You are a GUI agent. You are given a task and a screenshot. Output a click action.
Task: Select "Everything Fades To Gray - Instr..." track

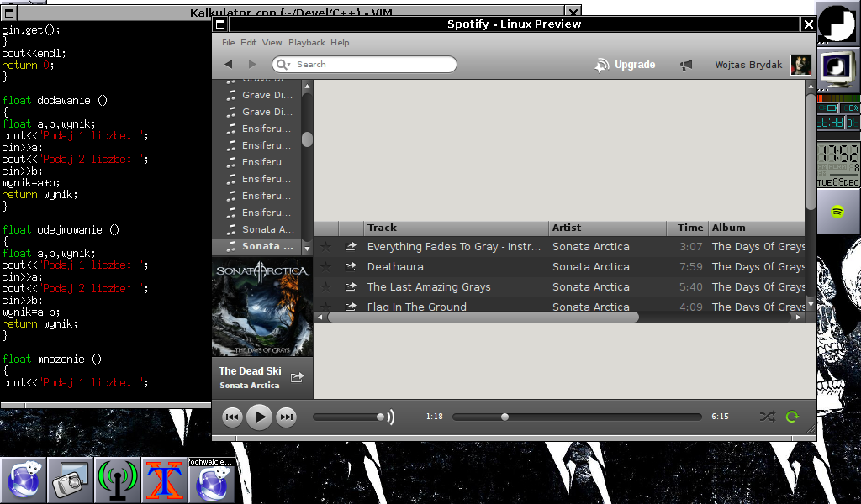pyautogui.click(x=454, y=247)
